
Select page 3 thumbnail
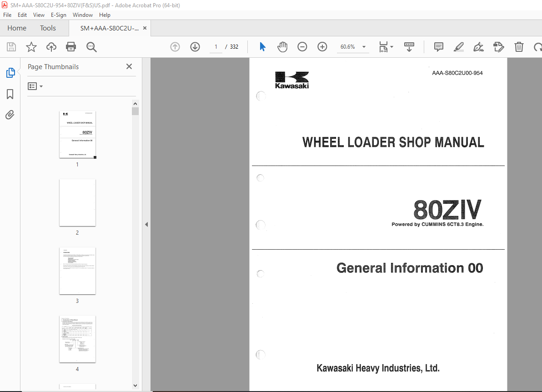point(77,271)
